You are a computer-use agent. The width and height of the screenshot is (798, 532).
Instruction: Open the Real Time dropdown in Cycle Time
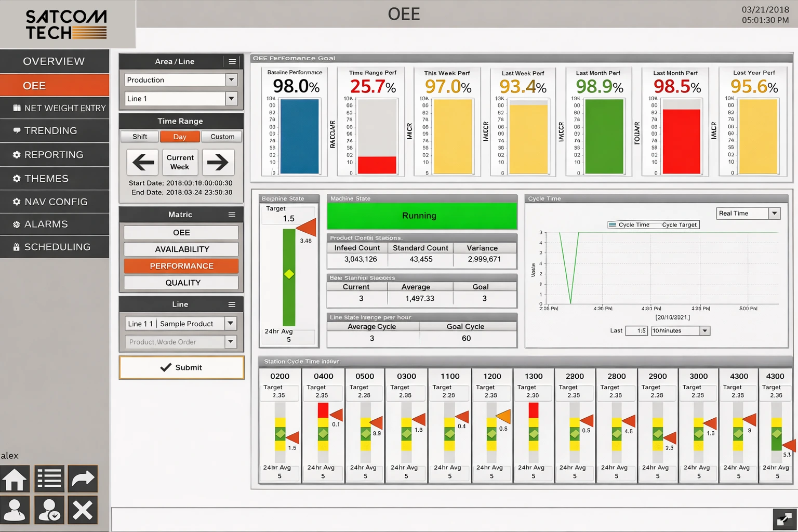tap(775, 214)
